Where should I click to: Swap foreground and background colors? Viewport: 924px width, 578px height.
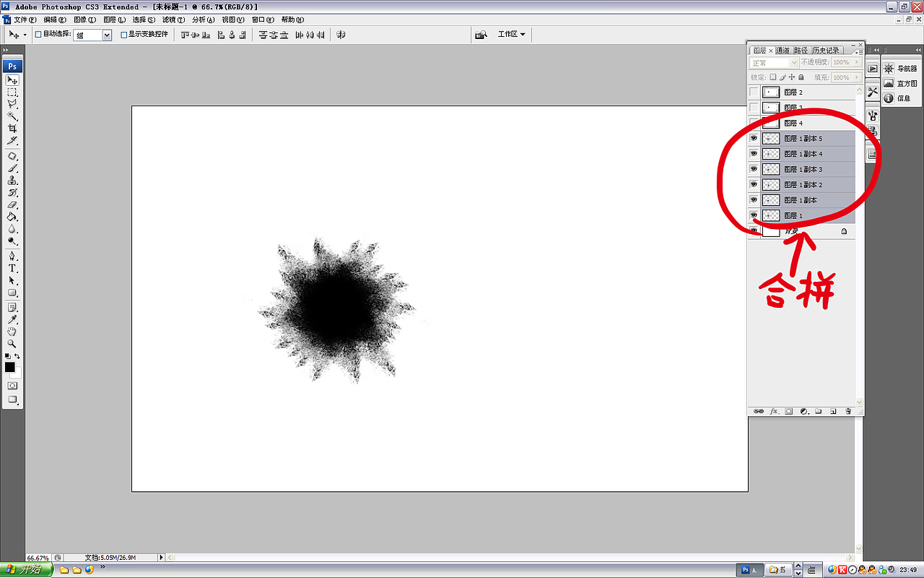[x=17, y=356]
